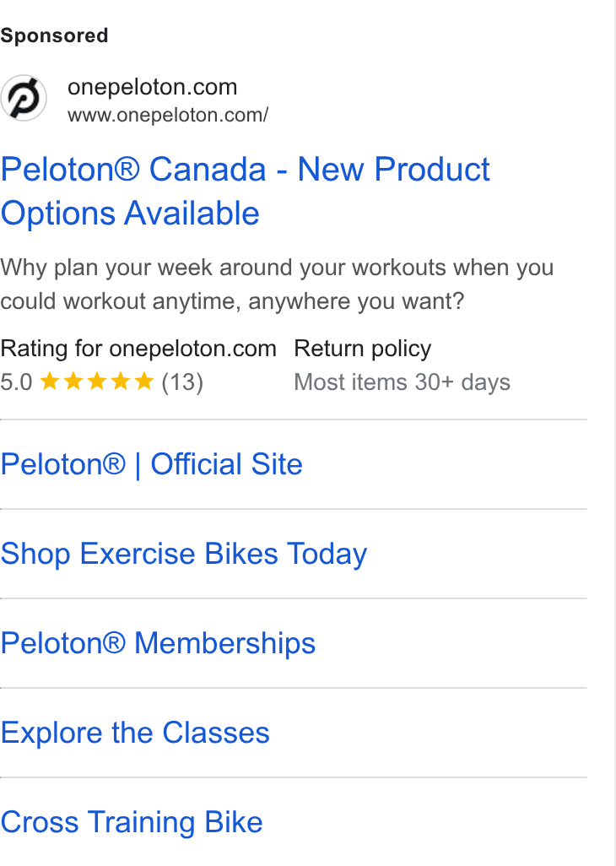
Task: Open the Cross Training Bike link
Action: click(x=132, y=822)
